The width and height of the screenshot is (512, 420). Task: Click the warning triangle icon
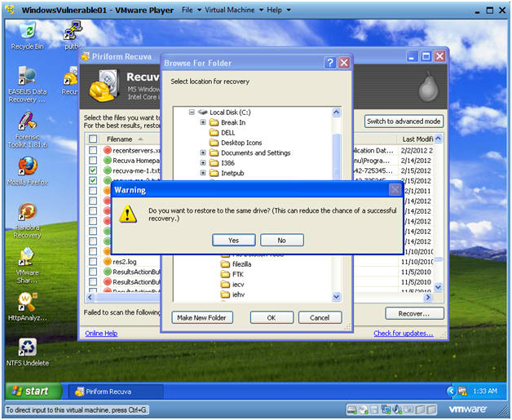click(128, 214)
